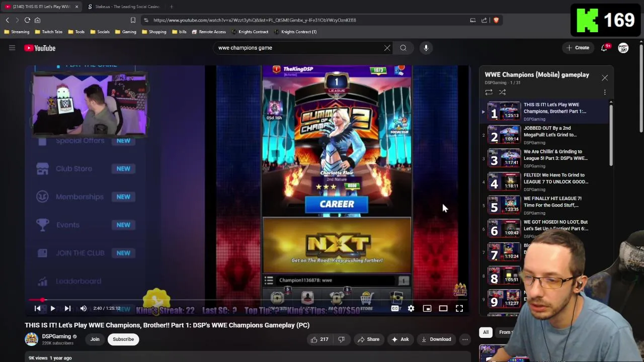Subscribe to DSPGaming channel
Screen dimensions: 644x362
[x=123, y=339]
